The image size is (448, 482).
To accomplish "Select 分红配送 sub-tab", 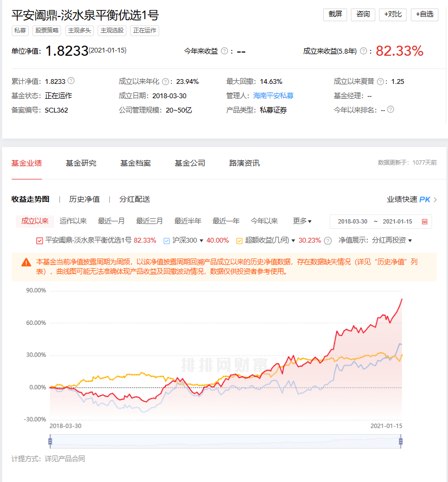I will [135, 199].
